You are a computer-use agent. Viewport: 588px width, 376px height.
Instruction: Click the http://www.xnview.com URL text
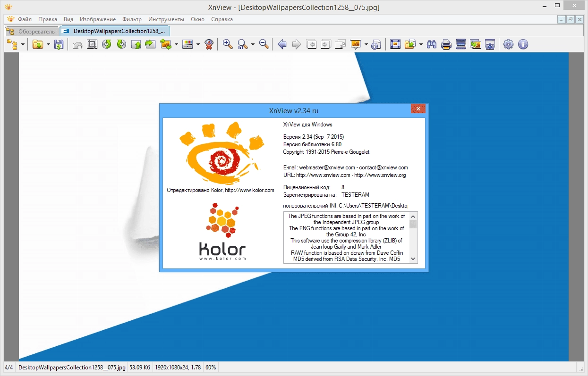[x=323, y=175]
